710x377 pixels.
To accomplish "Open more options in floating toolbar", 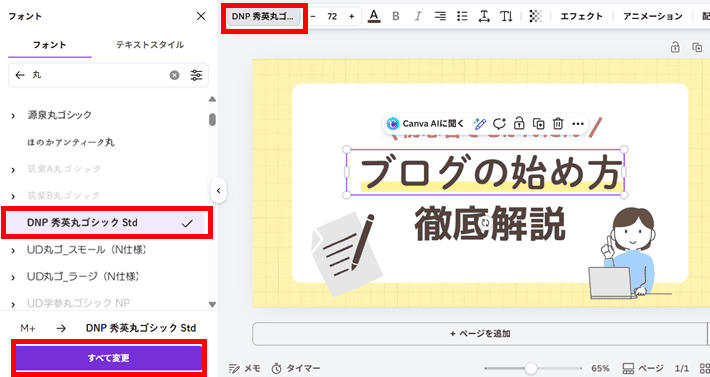I will [578, 124].
